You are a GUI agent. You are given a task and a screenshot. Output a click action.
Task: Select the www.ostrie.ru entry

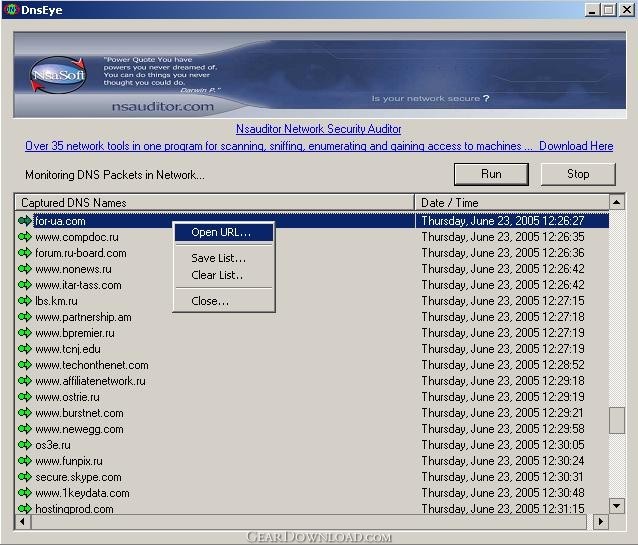pos(67,397)
